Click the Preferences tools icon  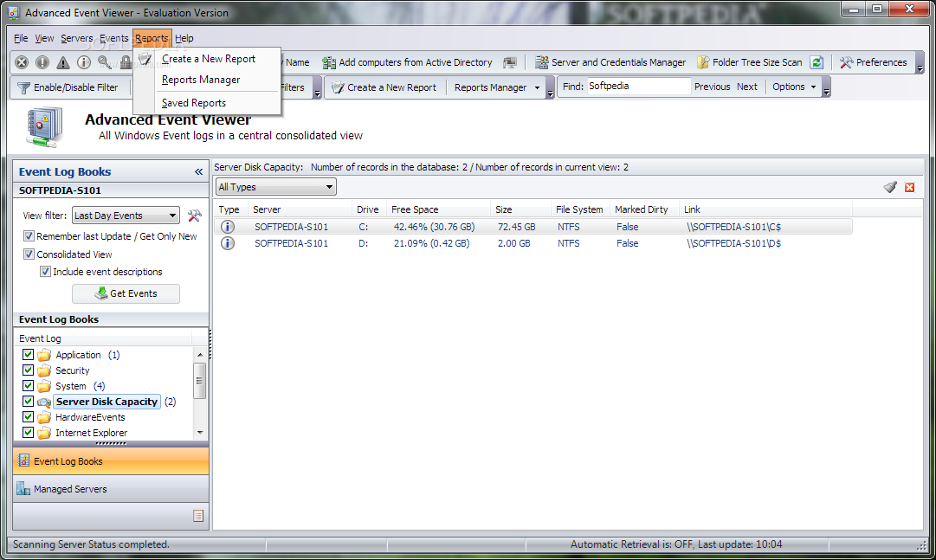tap(846, 62)
